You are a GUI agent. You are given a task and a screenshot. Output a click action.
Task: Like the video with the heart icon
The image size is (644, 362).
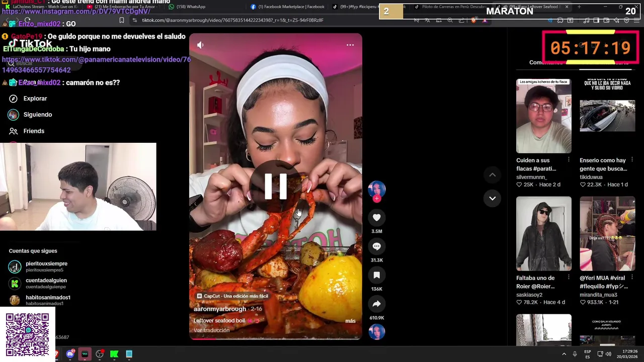coord(376,217)
